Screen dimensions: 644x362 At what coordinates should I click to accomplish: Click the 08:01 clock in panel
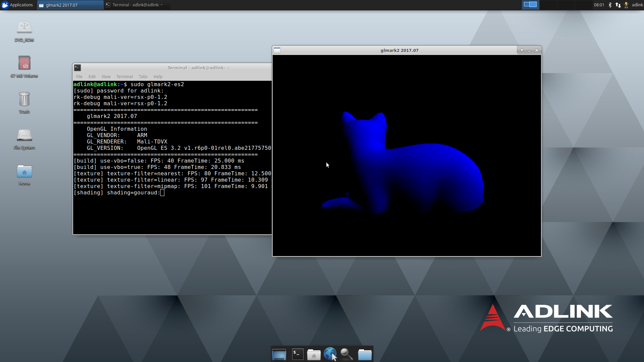599,5
